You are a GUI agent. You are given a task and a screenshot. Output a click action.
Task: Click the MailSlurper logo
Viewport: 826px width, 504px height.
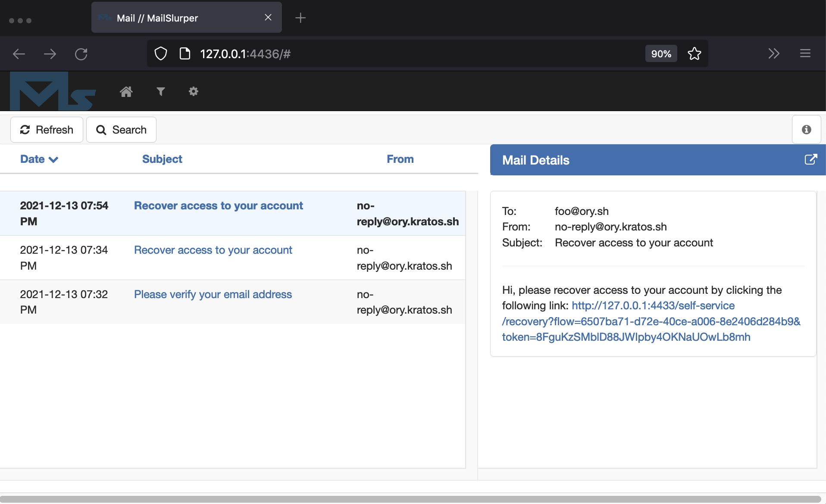click(52, 91)
